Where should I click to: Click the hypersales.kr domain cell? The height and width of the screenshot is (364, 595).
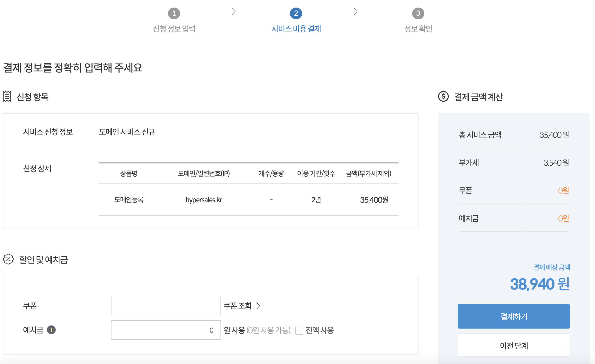pyautogui.click(x=204, y=200)
